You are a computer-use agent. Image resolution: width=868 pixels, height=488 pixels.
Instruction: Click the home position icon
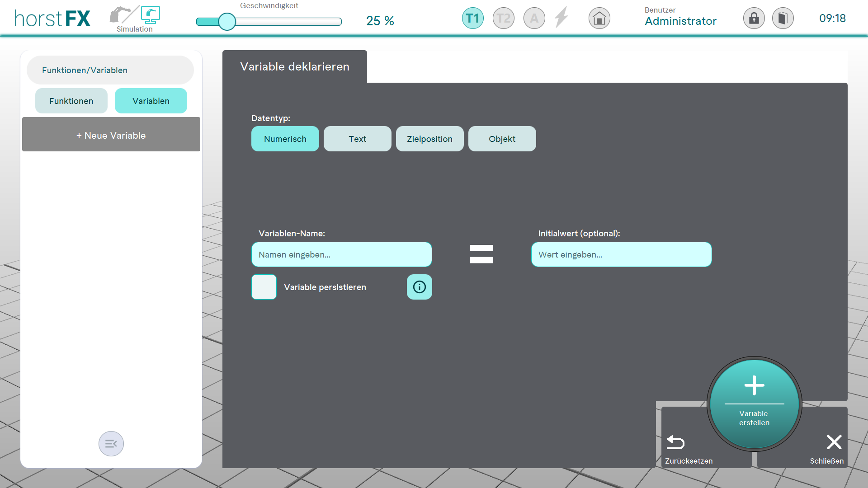pos(599,19)
